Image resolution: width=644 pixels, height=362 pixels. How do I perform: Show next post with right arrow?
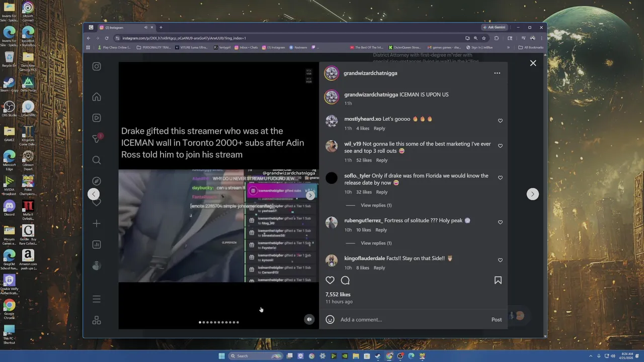tap(533, 194)
